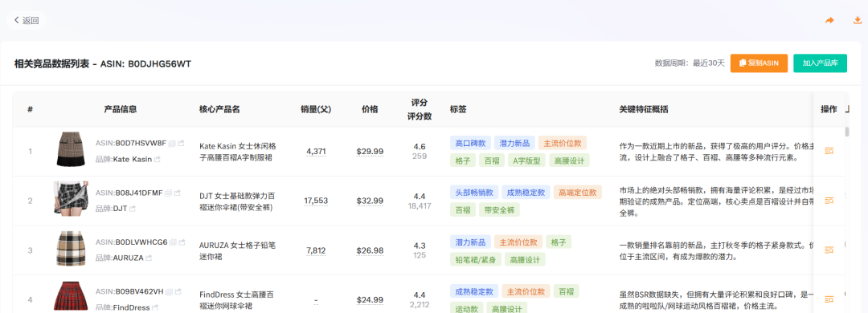Click the 运动款 tag

[466, 307]
